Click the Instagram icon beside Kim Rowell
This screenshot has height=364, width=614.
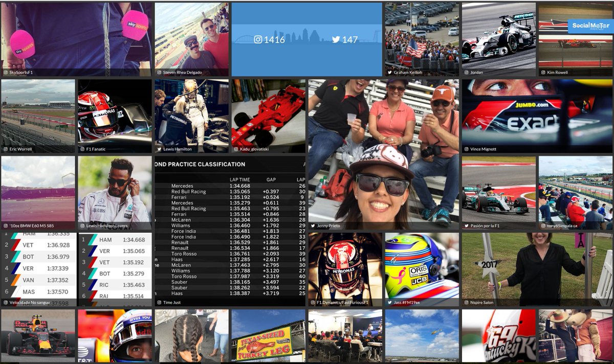(543, 73)
